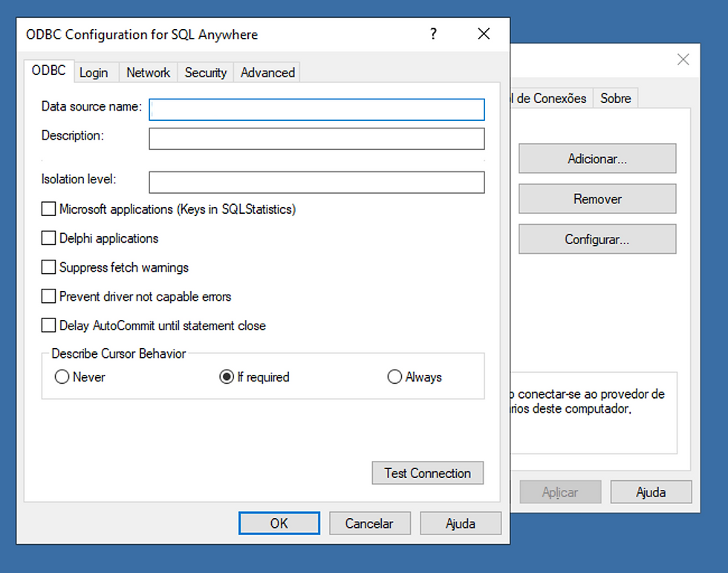
Task: Click the Description input field
Action: [x=316, y=139]
